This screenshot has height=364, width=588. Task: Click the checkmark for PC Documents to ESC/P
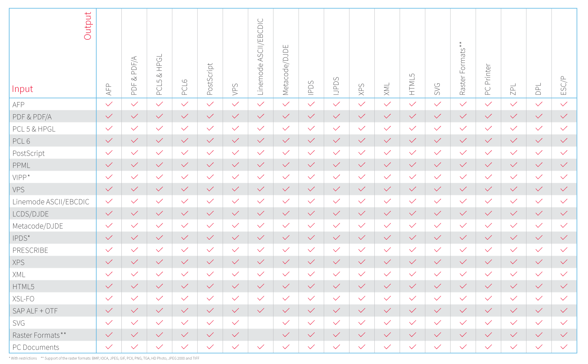(x=564, y=347)
